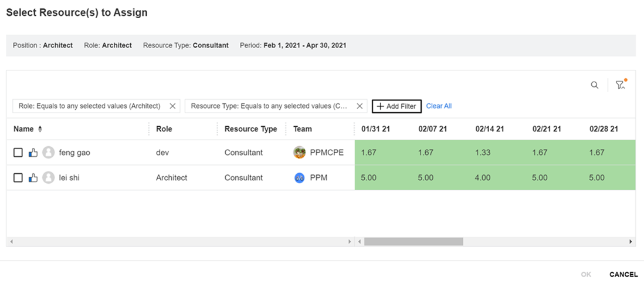Remove the Role filter chip
Viewport: 644px width, 283px height.
tap(172, 106)
